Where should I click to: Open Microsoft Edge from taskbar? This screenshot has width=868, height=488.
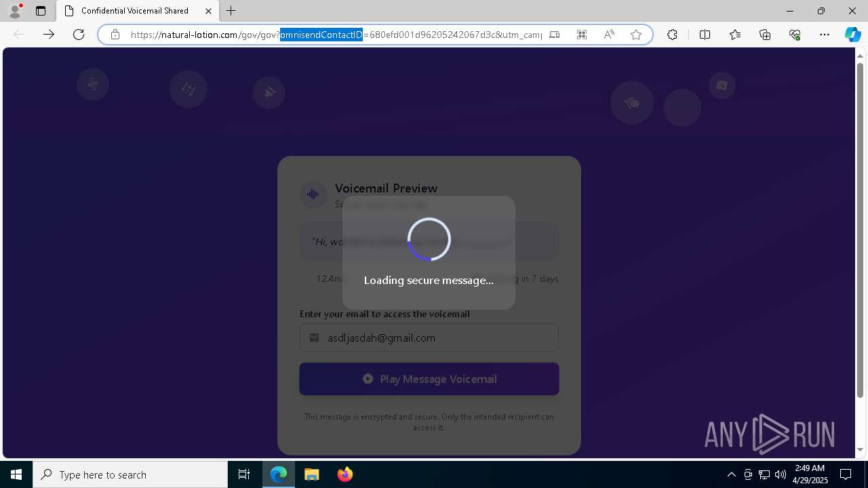pyautogui.click(x=279, y=474)
